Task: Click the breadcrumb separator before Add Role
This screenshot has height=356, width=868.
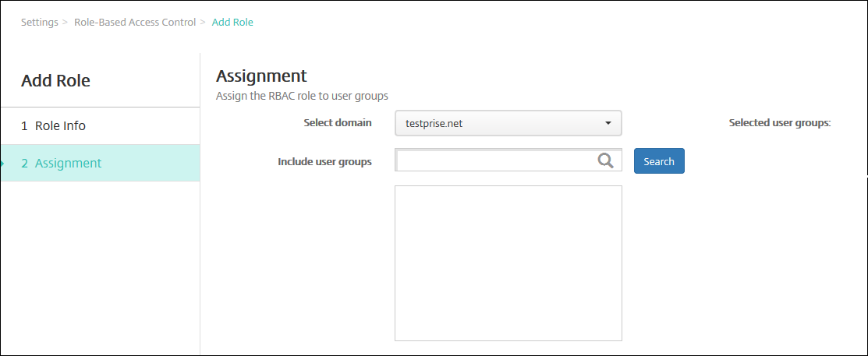Action: click(204, 22)
